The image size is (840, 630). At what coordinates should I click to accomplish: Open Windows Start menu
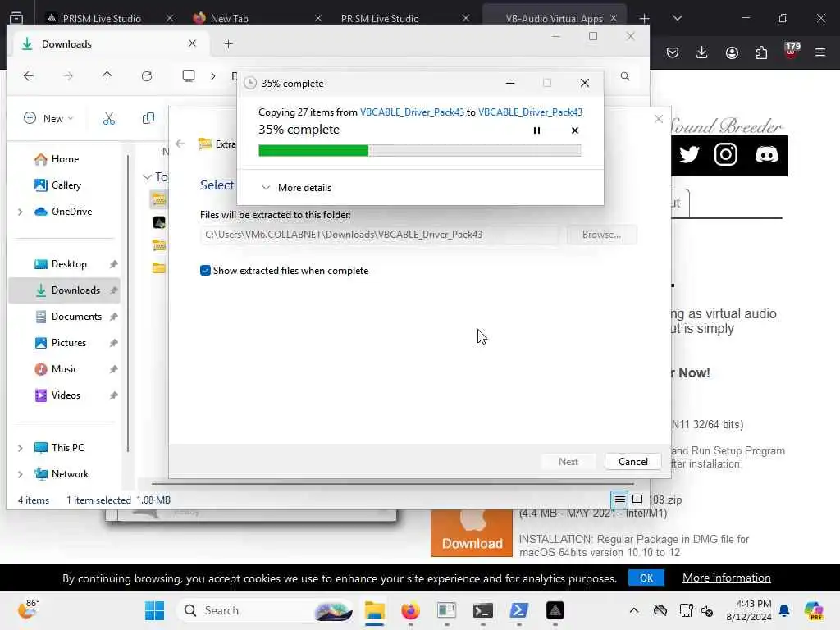click(154, 610)
